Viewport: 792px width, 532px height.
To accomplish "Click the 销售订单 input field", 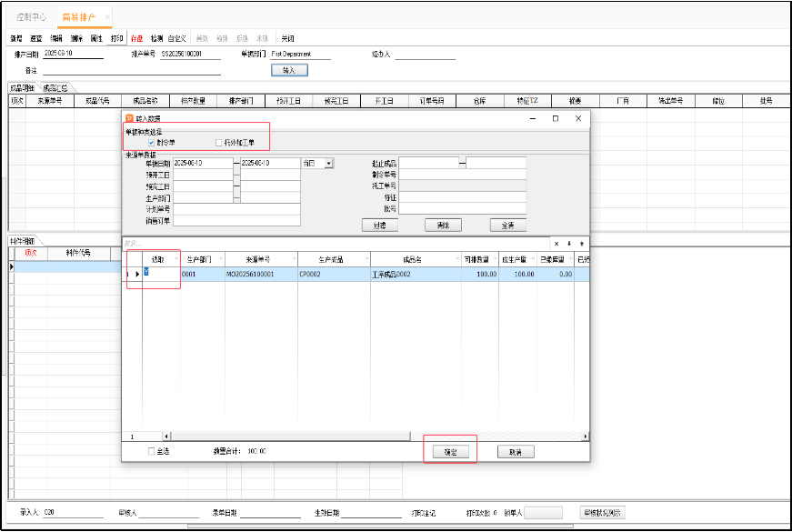I will coord(236,220).
